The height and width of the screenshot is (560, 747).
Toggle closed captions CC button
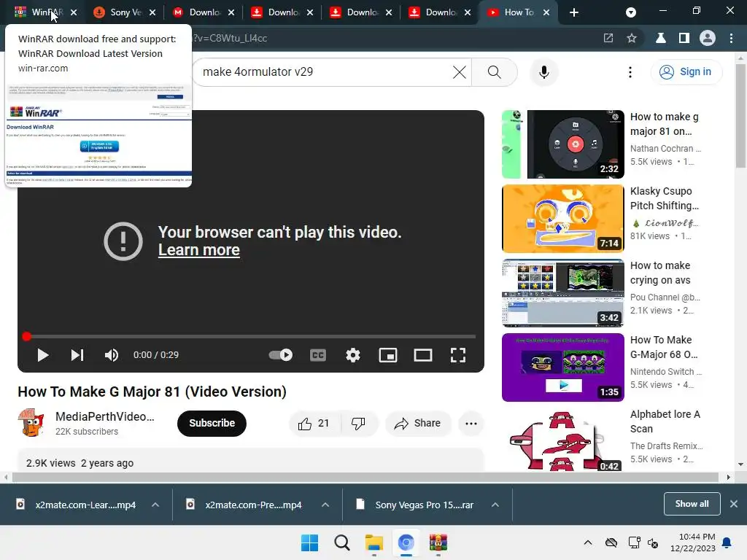318,355
